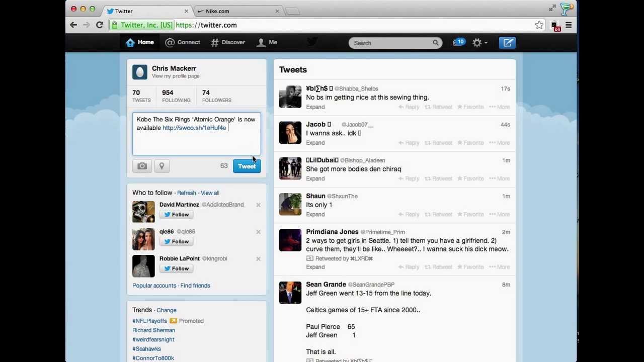Retweet the Primdiana Jones tweet
The image size is (644, 362).
[x=439, y=267]
